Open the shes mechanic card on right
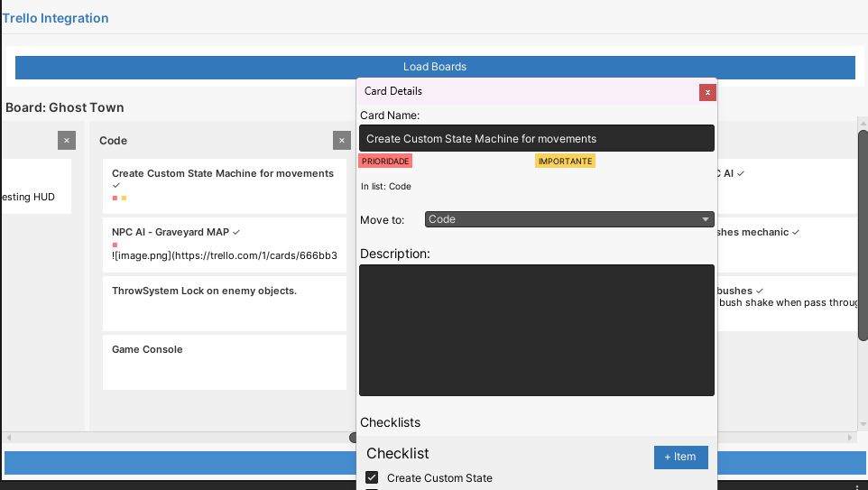 (787, 245)
